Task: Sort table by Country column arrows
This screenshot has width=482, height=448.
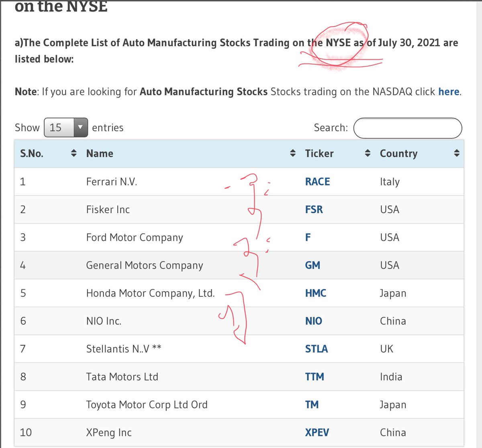Action: pos(457,153)
